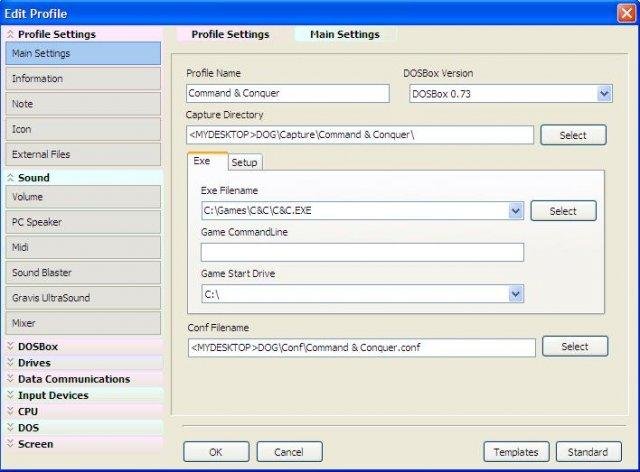This screenshot has width=640, height=472.
Task: Open the External Files page
Action: coord(83,154)
